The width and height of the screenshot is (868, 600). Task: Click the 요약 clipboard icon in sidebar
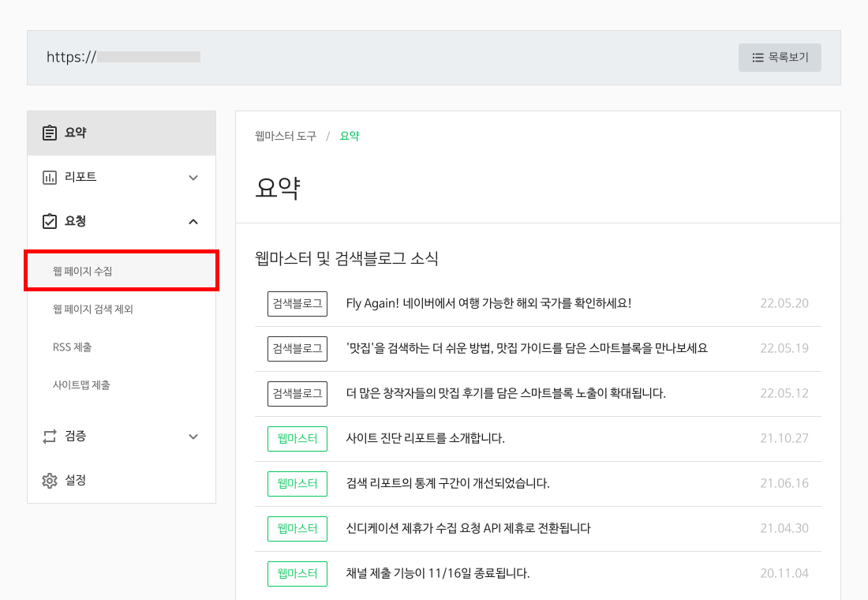(x=50, y=133)
